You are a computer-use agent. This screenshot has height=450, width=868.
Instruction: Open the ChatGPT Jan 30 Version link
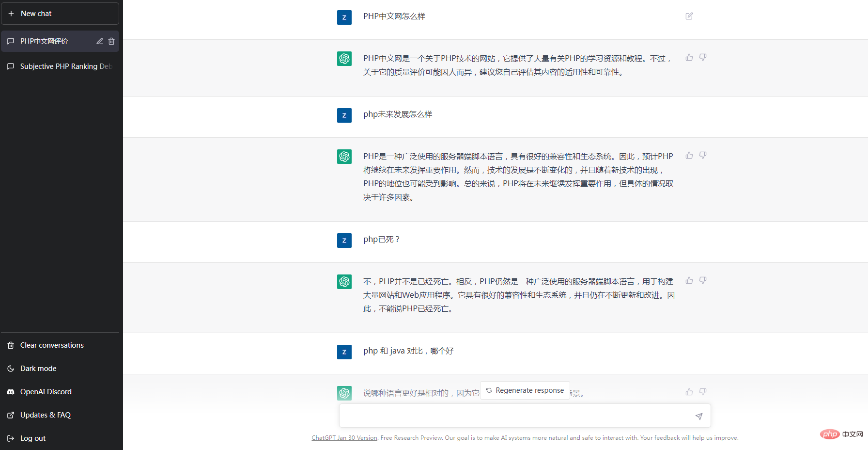point(344,437)
